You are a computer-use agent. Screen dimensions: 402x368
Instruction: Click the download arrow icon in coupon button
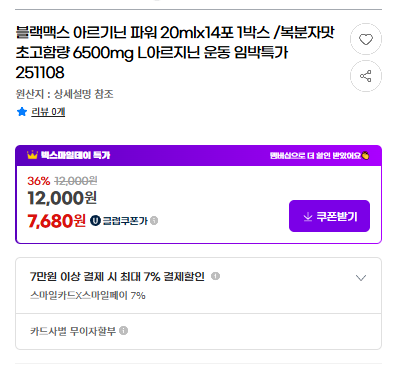coord(308,217)
